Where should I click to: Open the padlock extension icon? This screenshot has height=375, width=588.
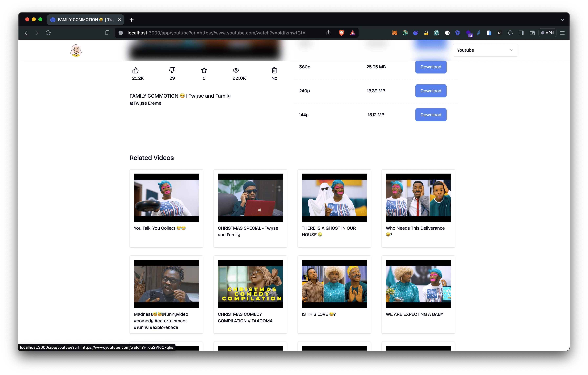426,33
